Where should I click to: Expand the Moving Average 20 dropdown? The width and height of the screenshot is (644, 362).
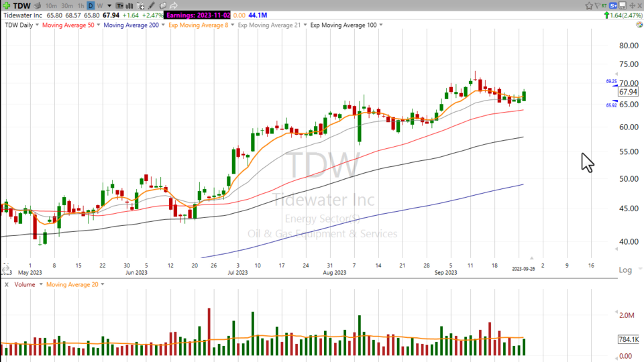pyautogui.click(x=102, y=284)
